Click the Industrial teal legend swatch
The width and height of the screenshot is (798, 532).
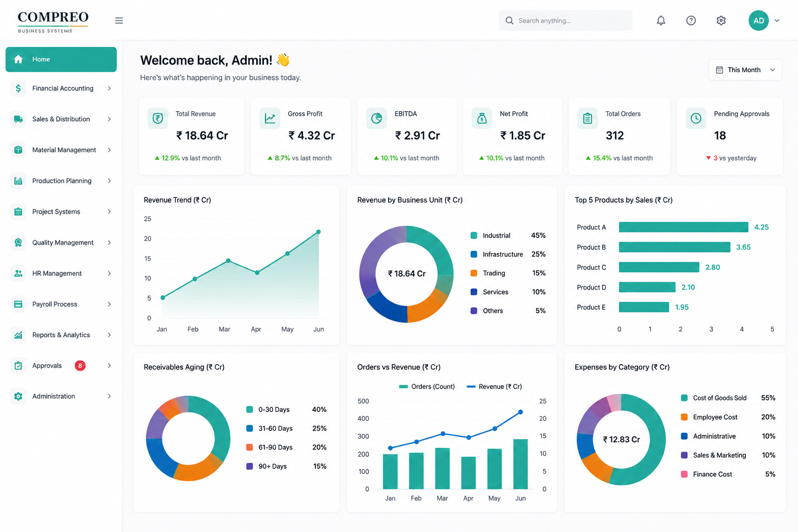[x=474, y=235]
